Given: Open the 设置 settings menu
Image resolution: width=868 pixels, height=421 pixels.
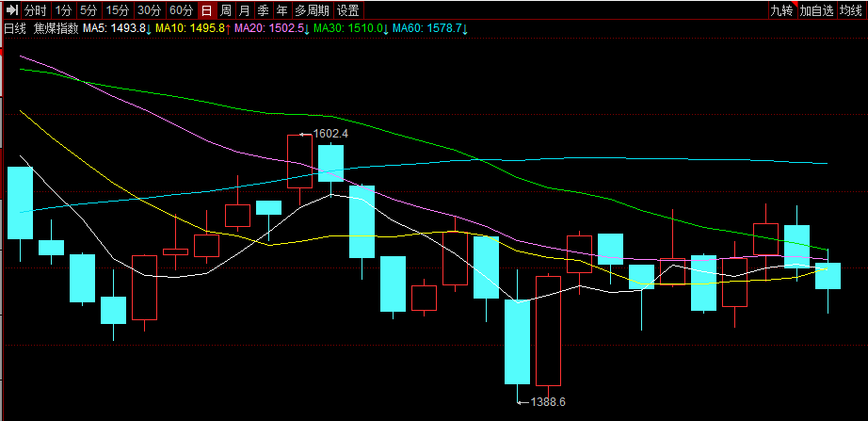Looking at the screenshot, I should [x=348, y=10].
